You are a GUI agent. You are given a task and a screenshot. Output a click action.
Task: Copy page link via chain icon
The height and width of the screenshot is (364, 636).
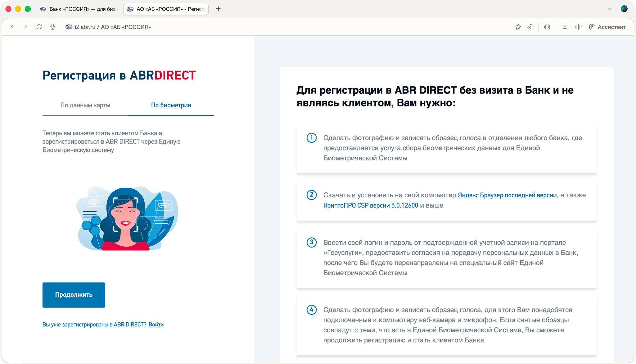[x=530, y=27]
